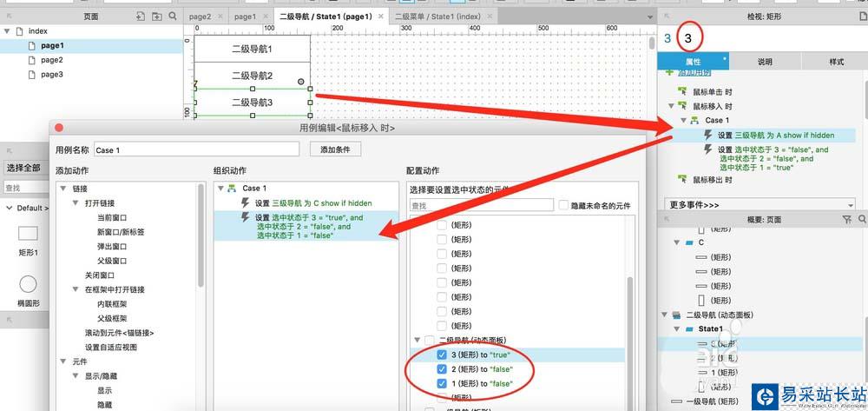Select the 二级导航1 rectangle on canvas
The width and height of the screenshot is (868, 411).
tap(252, 49)
